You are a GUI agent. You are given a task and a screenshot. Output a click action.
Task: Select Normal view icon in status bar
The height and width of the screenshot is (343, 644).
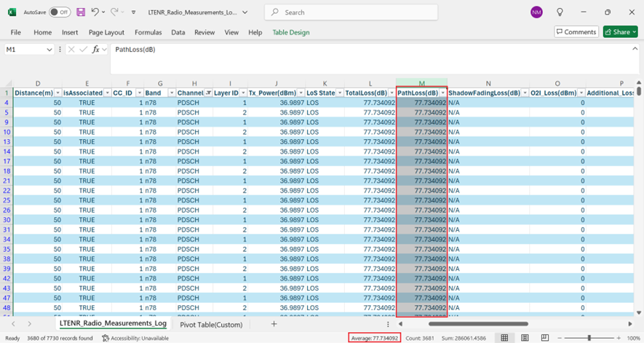coord(504,338)
